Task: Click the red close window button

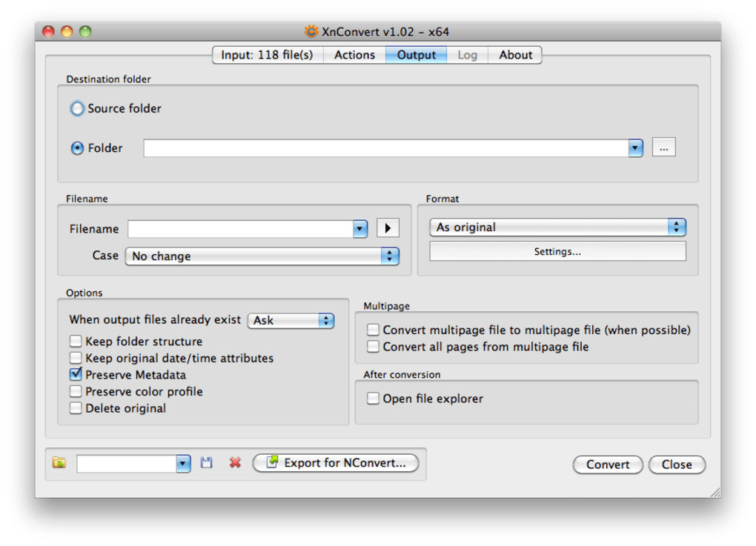Action: (48, 32)
